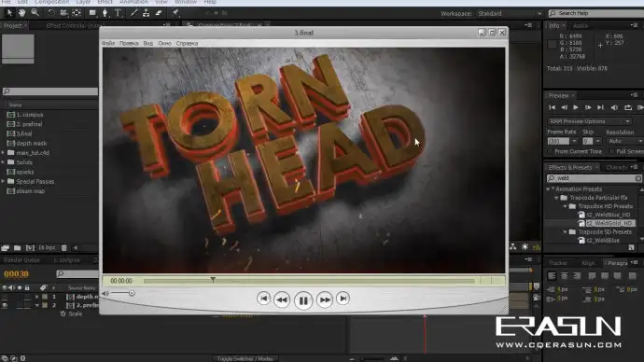
Task: Open Окно menu in player window
Action: (164, 43)
